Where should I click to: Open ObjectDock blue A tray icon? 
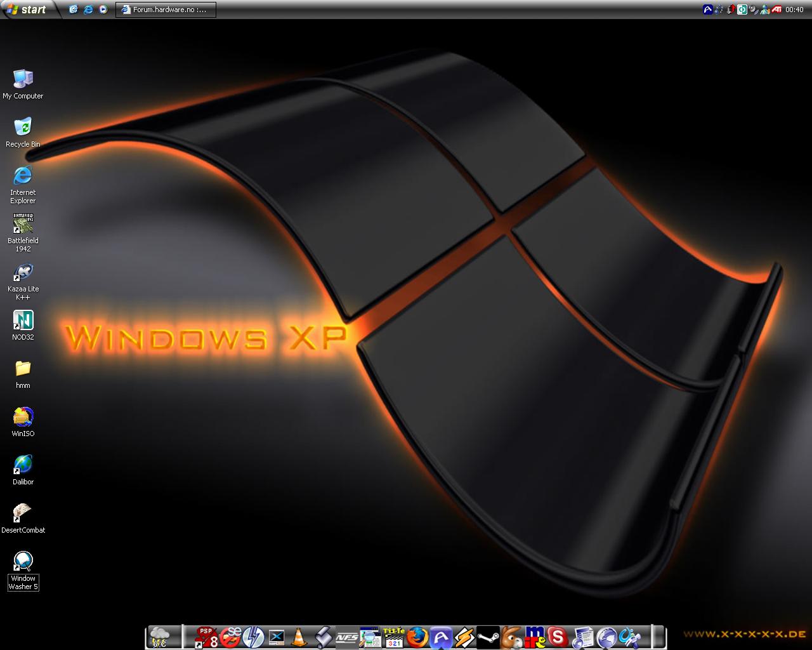(x=709, y=10)
